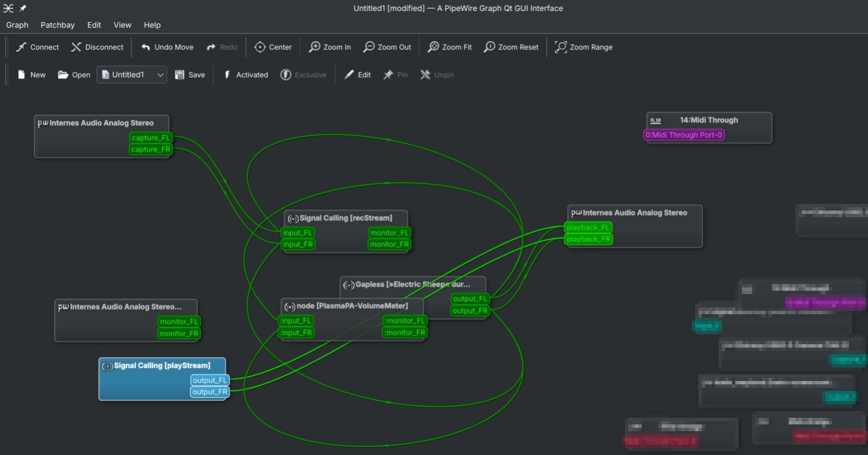
Task: Select the playback_FL port
Action: 588,227
